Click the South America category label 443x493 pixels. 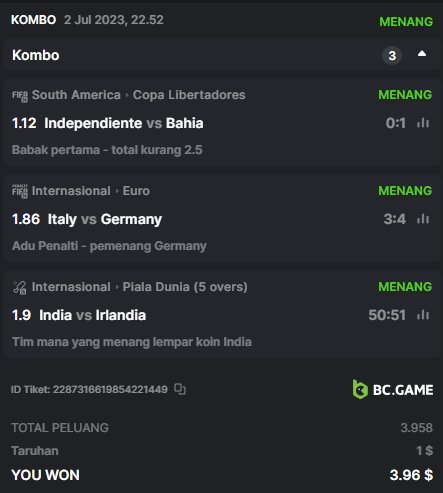coord(76,95)
